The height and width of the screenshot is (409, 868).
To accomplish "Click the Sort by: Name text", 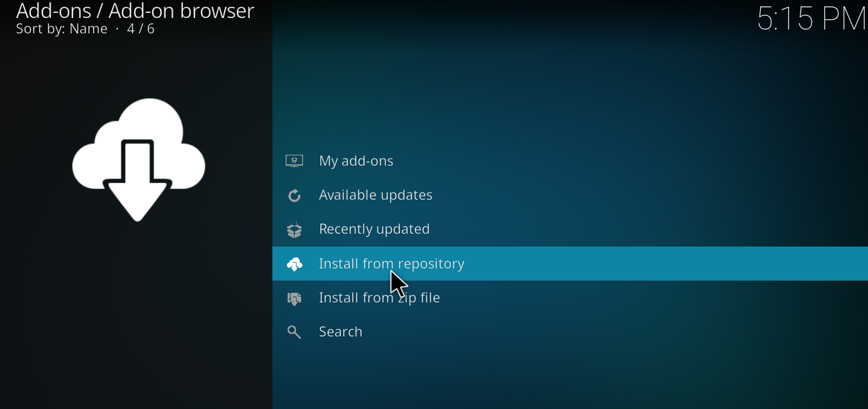I will (62, 29).
